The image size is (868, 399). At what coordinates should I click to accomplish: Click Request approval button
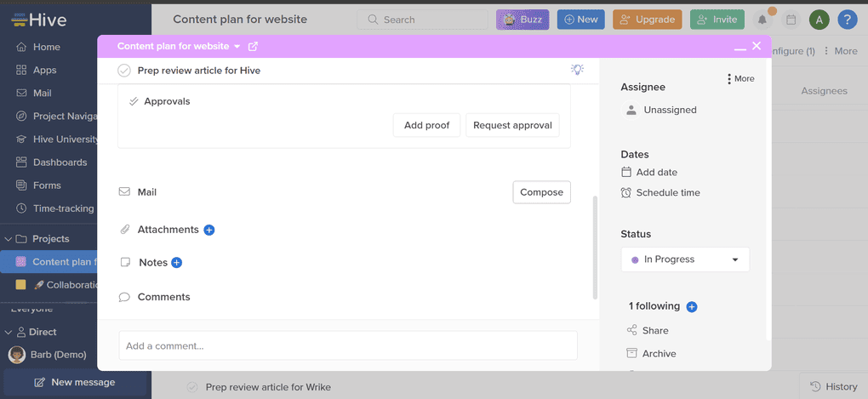(512, 125)
